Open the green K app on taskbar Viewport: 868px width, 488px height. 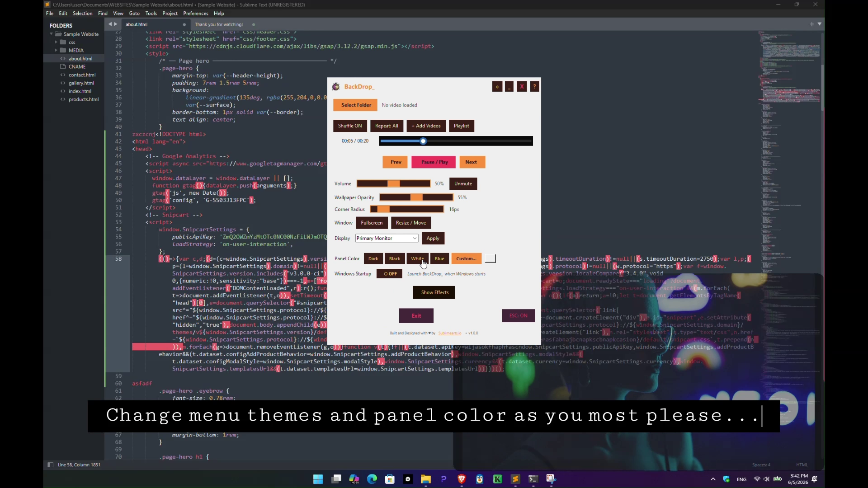click(497, 479)
